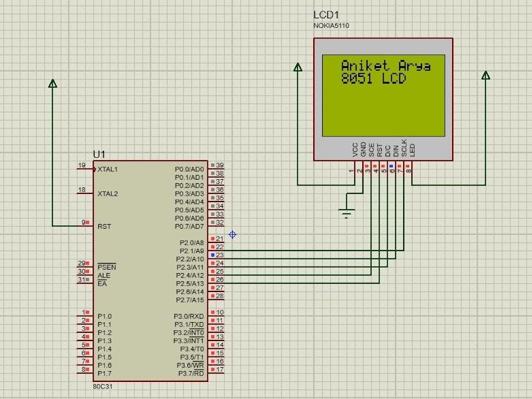Click the XTAL1 pin label
Viewport: 532px width, 399px height.
click(108, 169)
